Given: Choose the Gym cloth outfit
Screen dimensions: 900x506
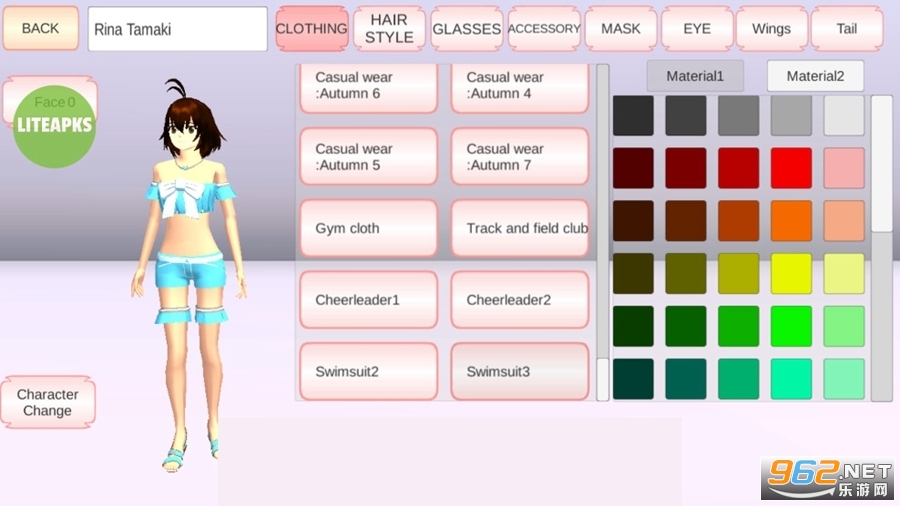Looking at the screenshot, I should point(368,228).
